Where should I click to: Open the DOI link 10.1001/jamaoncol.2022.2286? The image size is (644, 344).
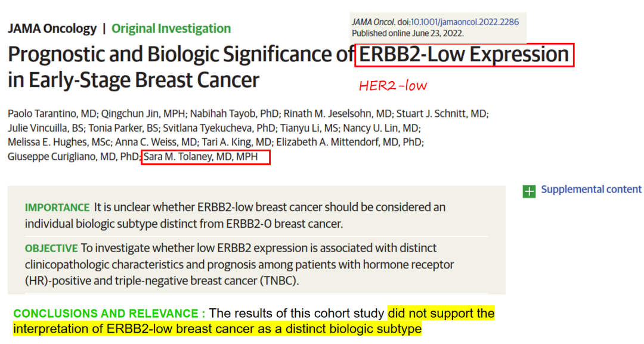pyautogui.click(x=465, y=22)
